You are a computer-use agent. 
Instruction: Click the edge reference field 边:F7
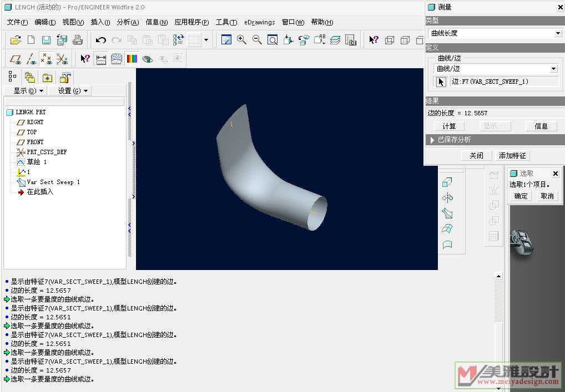point(505,82)
